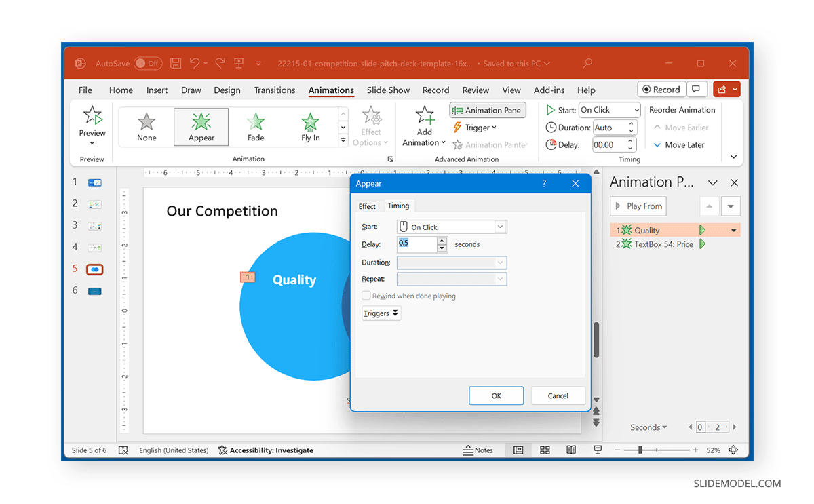Switch to the Effect tab

point(367,206)
